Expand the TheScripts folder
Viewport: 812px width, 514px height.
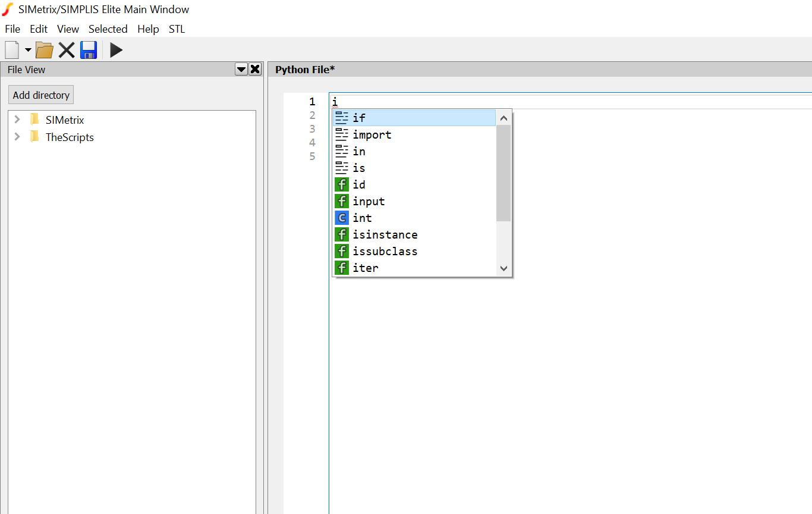(17, 137)
